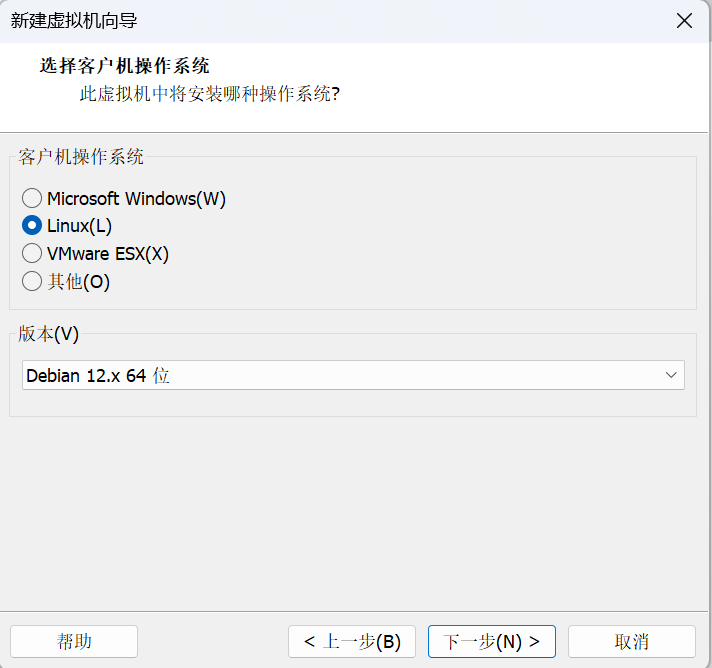
Task: Click the 版本(V) group label
Action: pos(48,334)
